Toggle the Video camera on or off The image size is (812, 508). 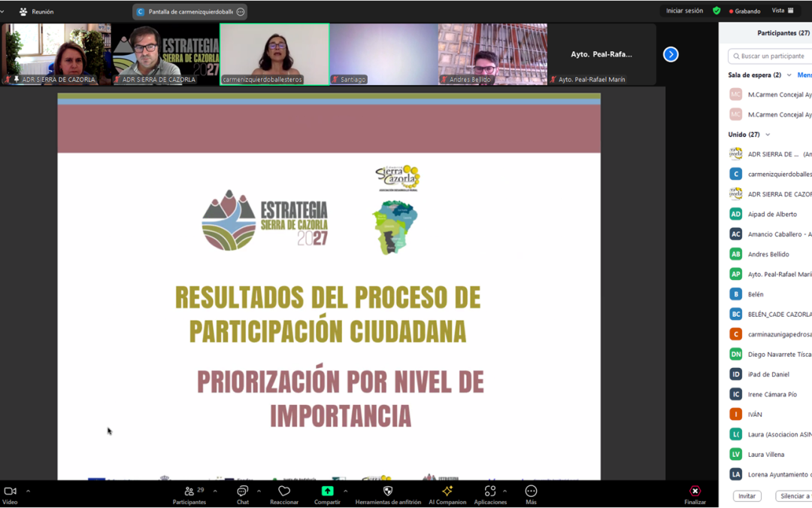coord(10,491)
